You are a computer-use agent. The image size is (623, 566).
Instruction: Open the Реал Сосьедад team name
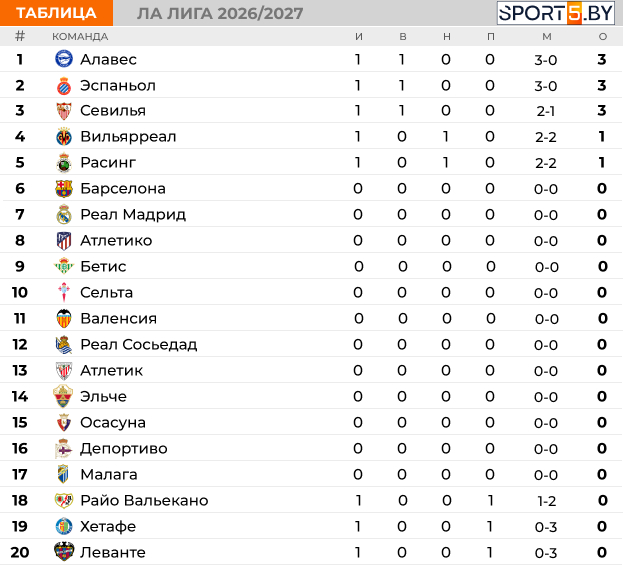(138, 344)
